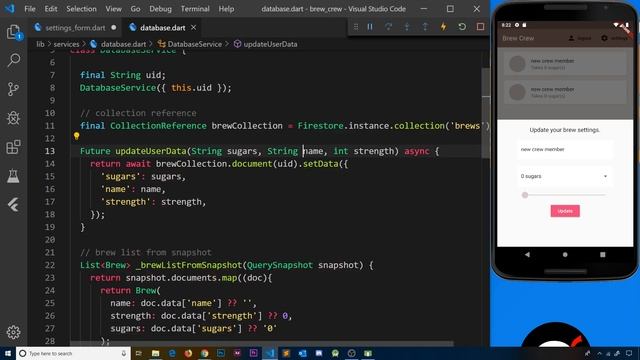The width and height of the screenshot is (640, 360).
Task: Click the strength slider in emulator
Action: click(564, 195)
